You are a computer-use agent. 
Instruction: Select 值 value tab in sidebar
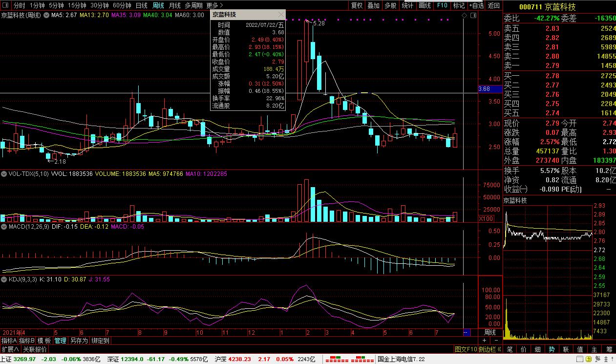click(x=580, y=349)
